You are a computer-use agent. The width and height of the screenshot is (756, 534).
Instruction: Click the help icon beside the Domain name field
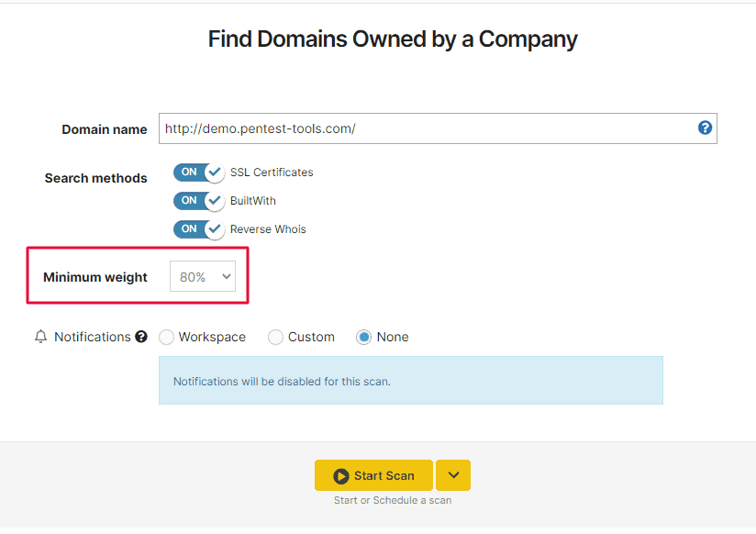(x=705, y=128)
